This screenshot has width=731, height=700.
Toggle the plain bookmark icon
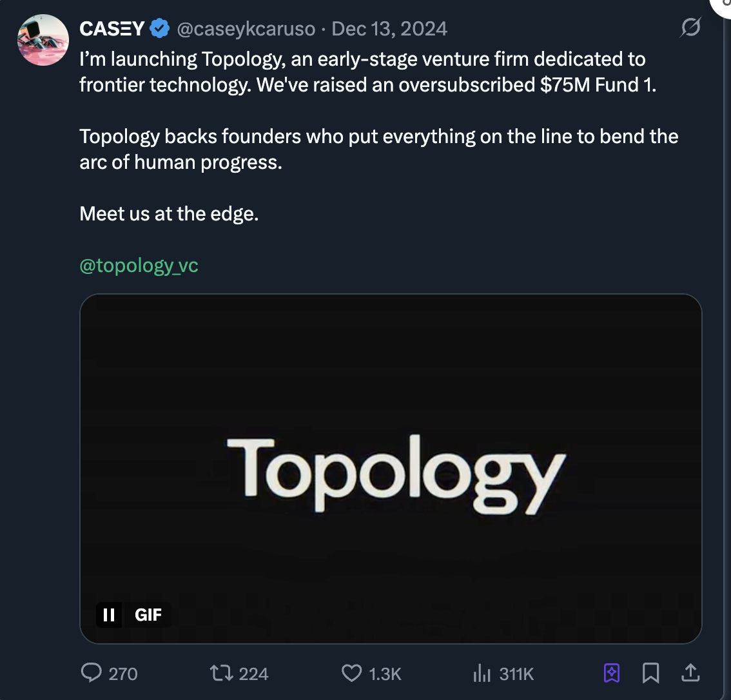click(x=651, y=674)
